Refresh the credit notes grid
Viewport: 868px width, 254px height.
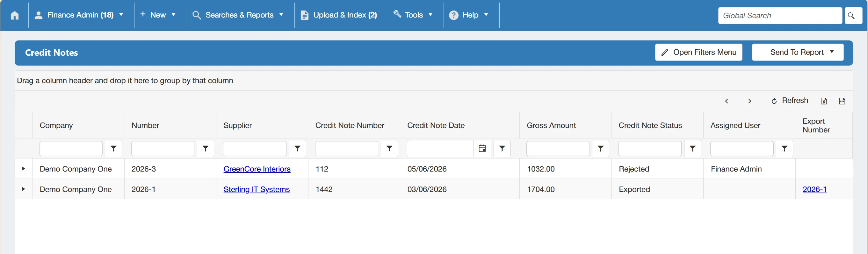pos(790,101)
